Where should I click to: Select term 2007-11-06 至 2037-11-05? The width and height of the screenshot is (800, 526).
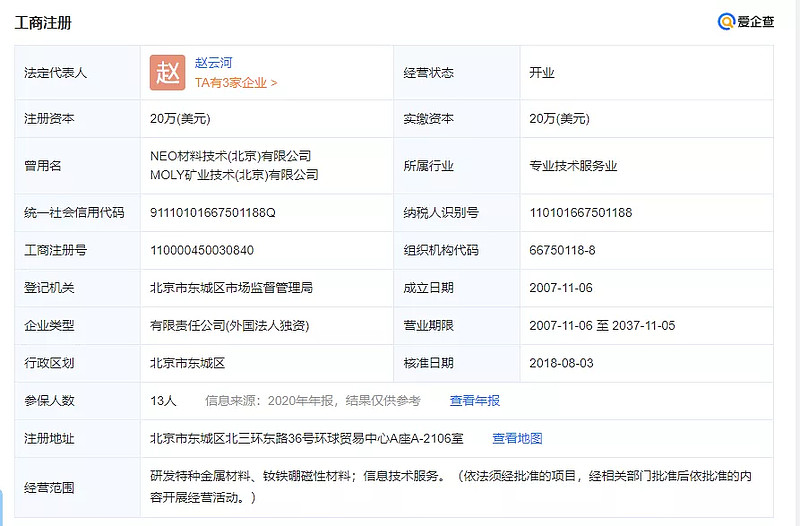(602, 325)
